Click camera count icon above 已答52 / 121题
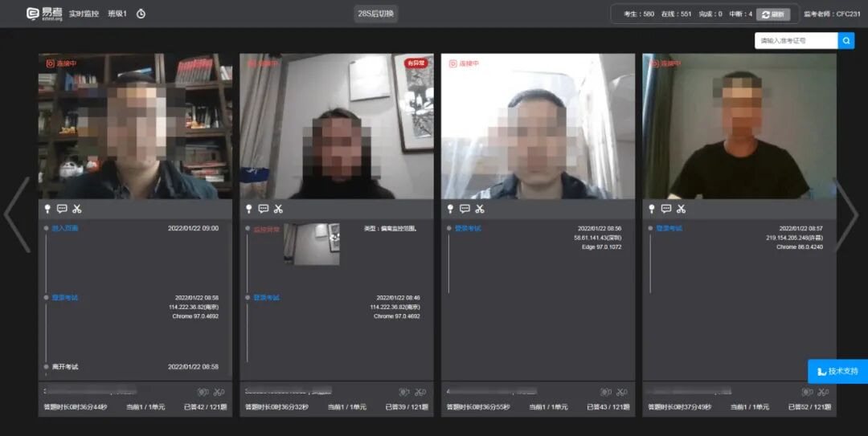Viewport: 868px width, 436px height. [808, 392]
